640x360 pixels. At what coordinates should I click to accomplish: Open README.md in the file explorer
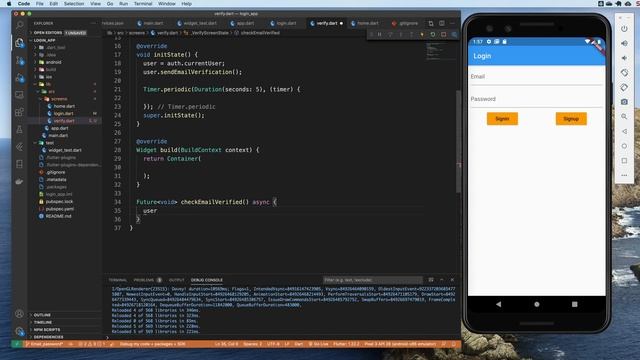point(58,216)
